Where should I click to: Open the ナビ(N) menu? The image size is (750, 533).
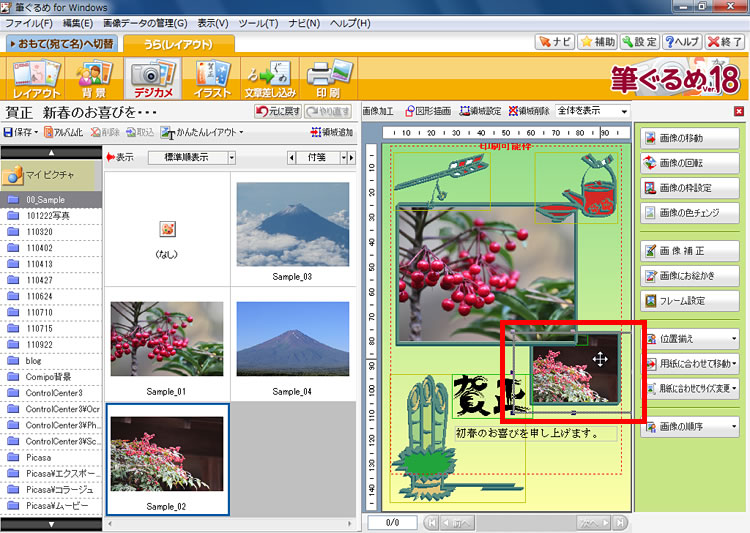pos(304,23)
